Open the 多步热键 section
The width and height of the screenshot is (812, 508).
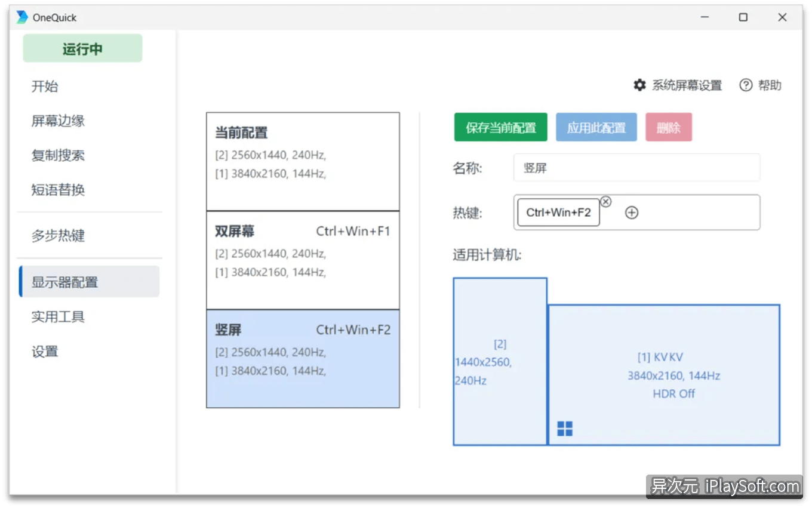(x=57, y=235)
